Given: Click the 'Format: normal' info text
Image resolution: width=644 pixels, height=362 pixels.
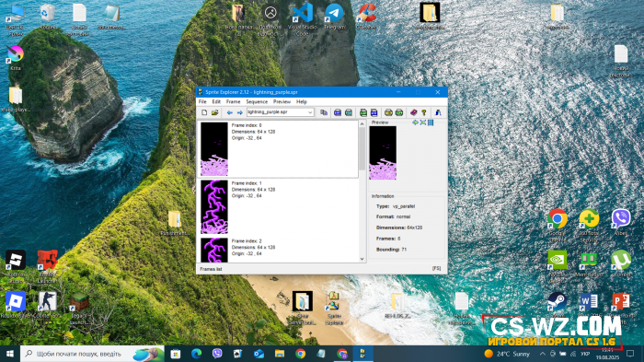Looking at the screenshot, I should pos(393,216).
